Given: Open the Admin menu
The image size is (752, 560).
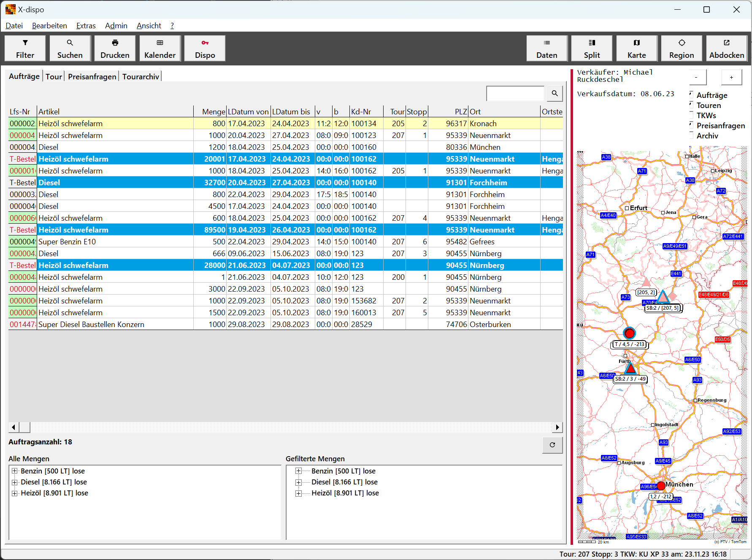Looking at the screenshot, I should (x=116, y=26).
